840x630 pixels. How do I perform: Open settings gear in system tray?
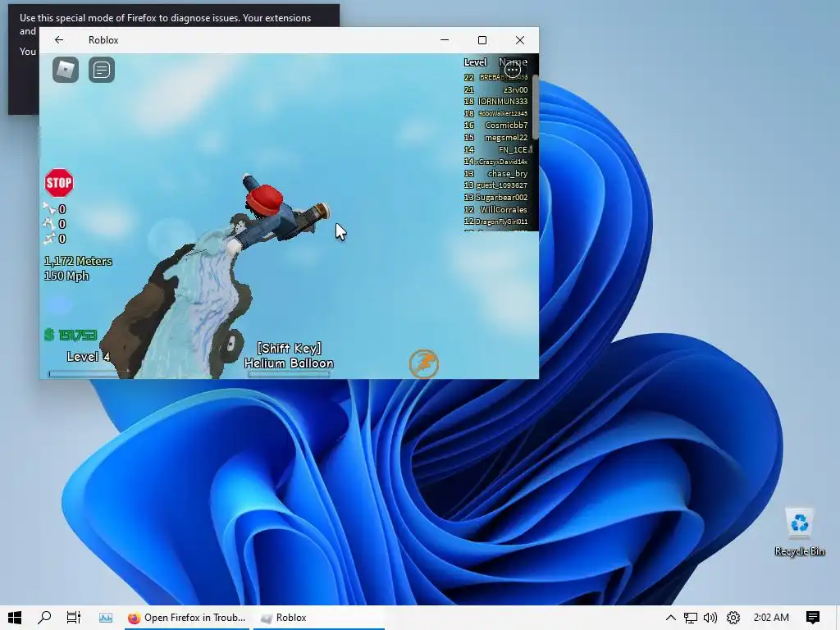733,618
